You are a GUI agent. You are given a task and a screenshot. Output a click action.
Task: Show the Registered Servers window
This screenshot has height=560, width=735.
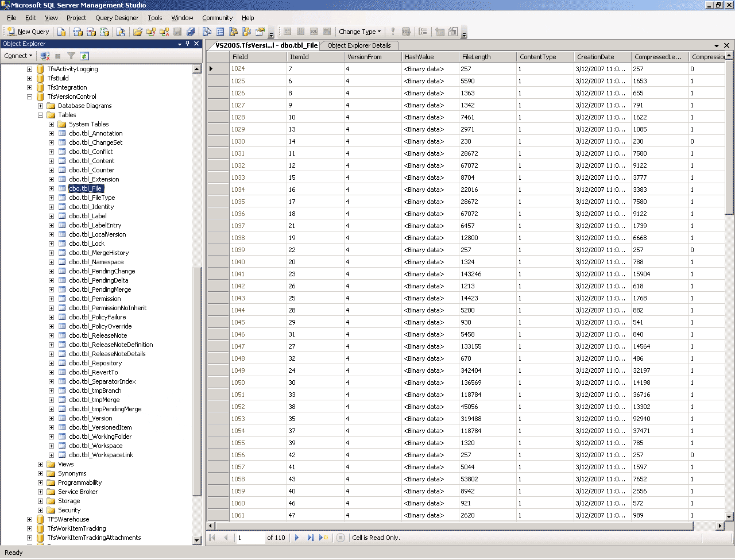[x=207, y=32]
